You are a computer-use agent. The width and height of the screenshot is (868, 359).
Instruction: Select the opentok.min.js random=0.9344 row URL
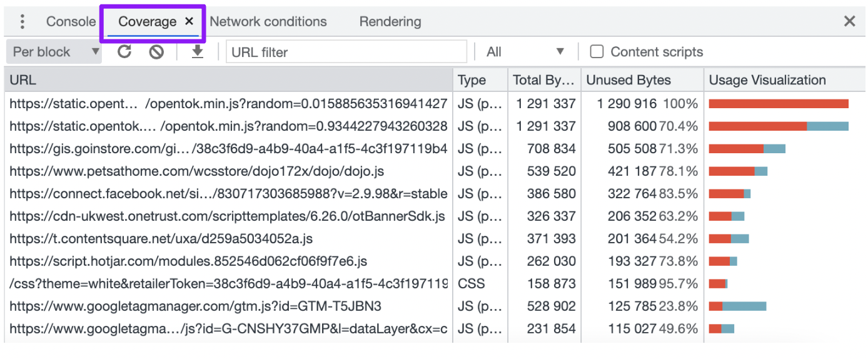tap(228, 126)
